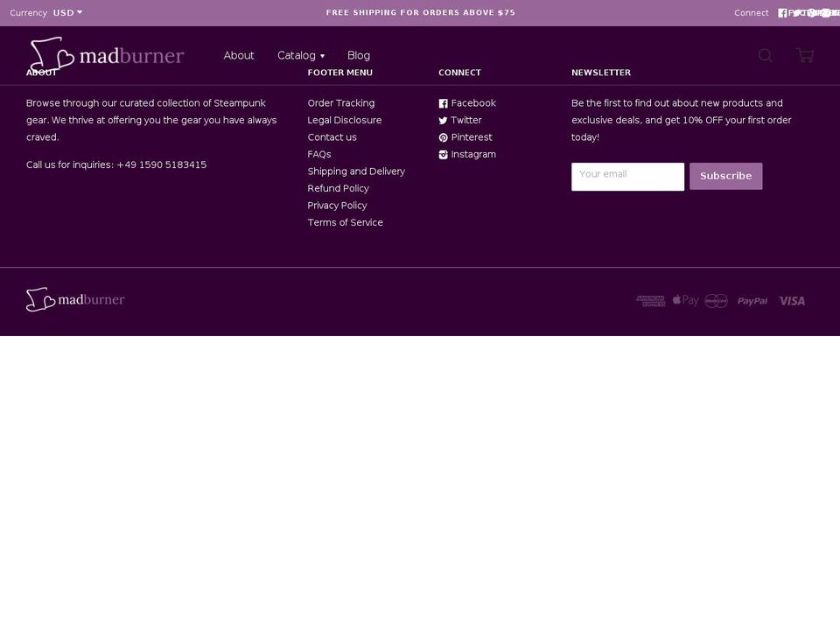Click the CONNECT heading in the footer

point(459,73)
